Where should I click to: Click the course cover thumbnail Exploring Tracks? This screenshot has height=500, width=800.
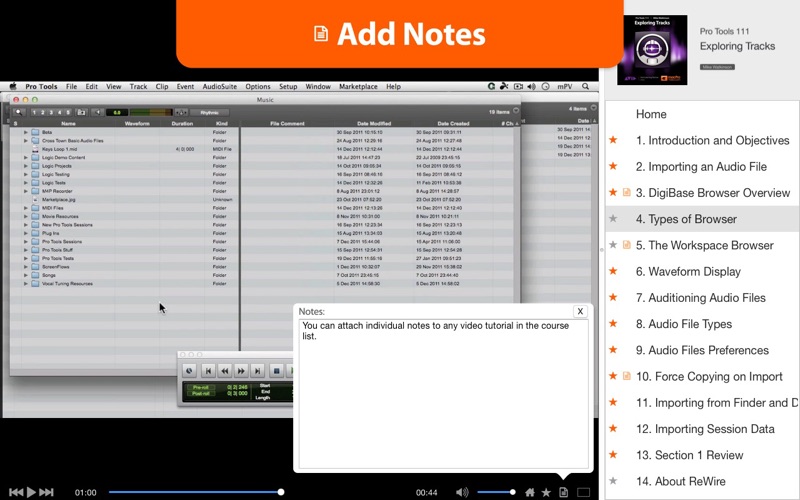[652, 50]
